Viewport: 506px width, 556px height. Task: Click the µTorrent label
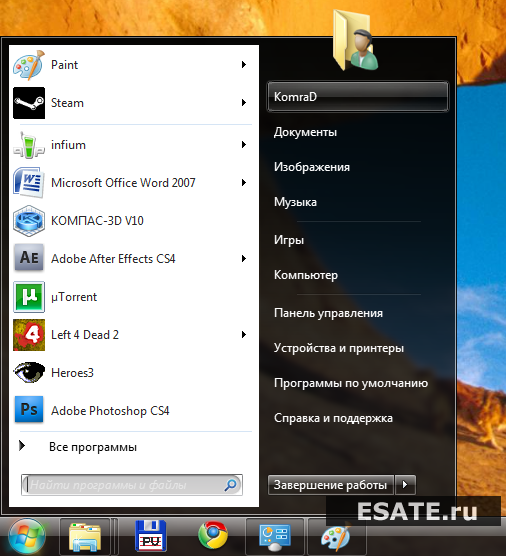(x=74, y=297)
